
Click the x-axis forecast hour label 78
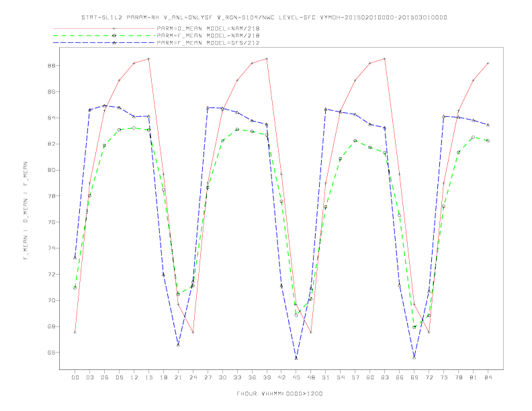pos(459,377)
